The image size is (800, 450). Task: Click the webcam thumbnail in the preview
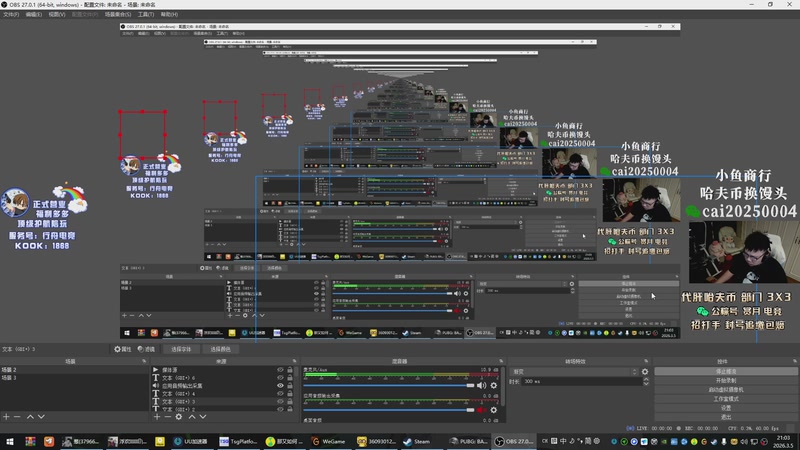744,252
